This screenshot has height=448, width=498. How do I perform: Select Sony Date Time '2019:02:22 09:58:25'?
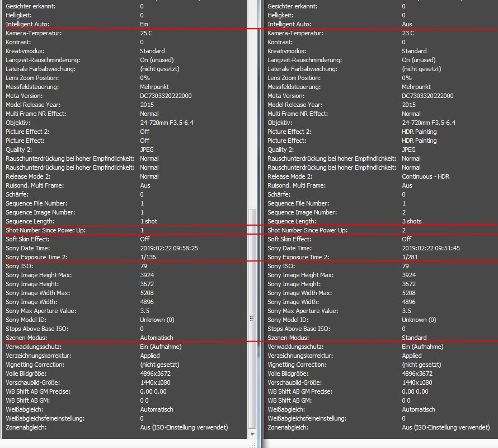168,248
